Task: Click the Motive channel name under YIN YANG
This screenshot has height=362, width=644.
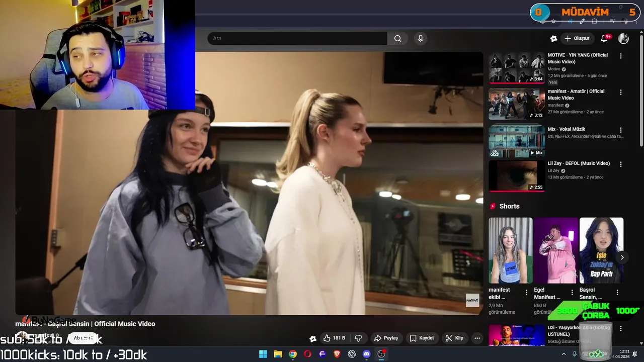Action: (x=554, y=69)
